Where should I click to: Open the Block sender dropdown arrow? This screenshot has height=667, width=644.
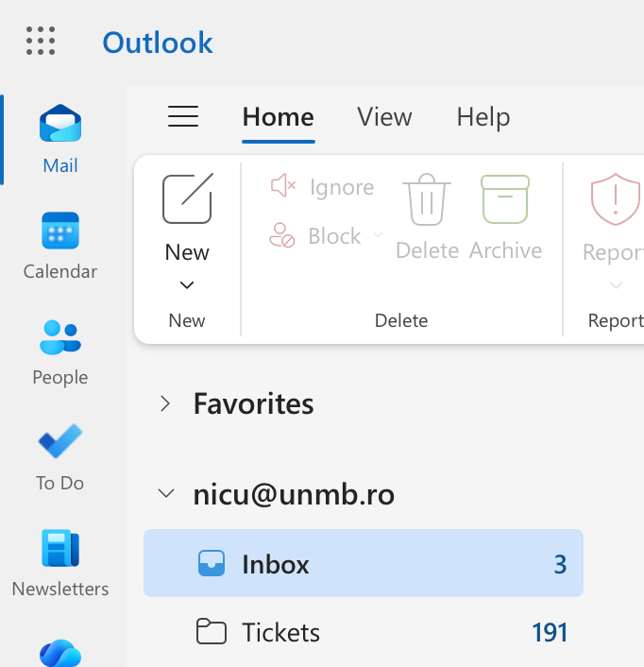click(378, 235)
